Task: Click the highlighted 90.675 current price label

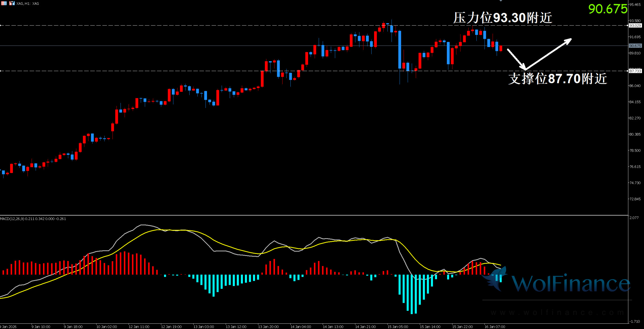Action: 635,46
